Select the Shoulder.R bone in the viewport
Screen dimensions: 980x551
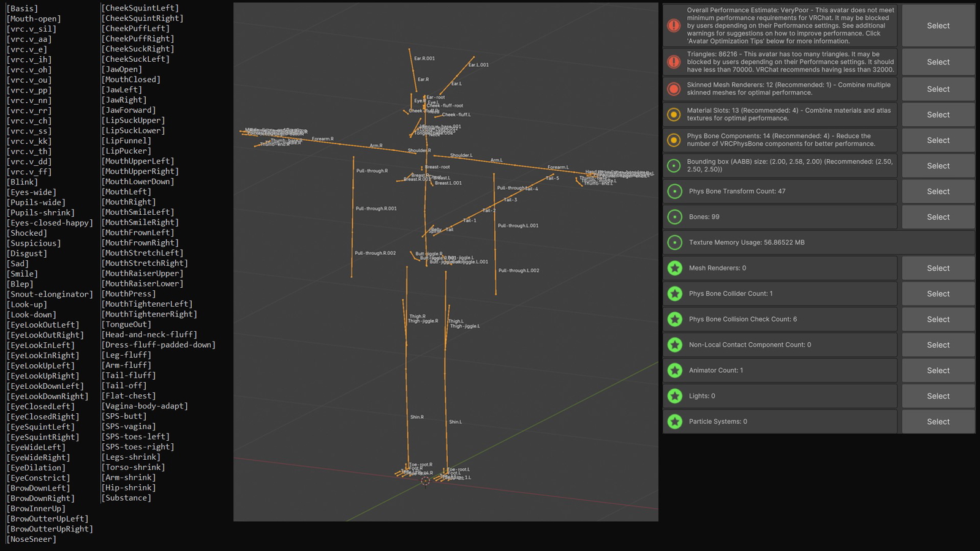pos(420,151)
